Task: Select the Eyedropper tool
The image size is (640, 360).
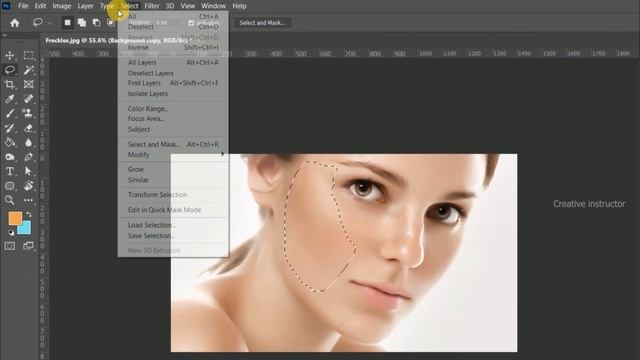Action: [10, 99]
